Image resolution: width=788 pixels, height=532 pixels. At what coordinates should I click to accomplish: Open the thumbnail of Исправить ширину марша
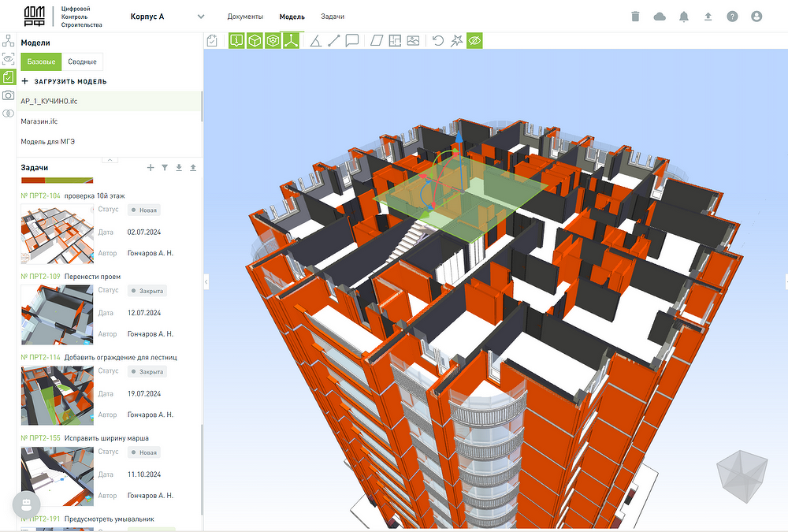pyautogui.click(x=58, y=477)
